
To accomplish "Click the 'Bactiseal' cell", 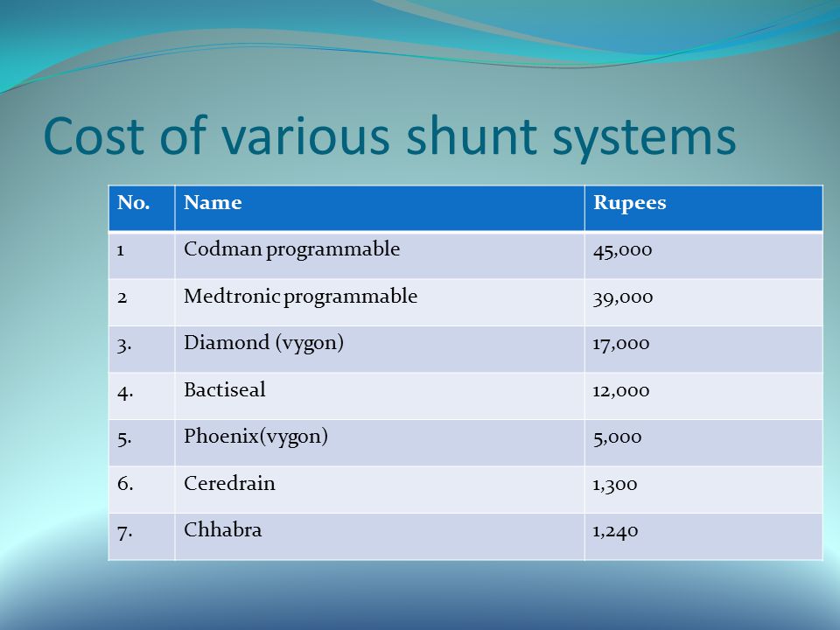I will click(x=379, y=395).
